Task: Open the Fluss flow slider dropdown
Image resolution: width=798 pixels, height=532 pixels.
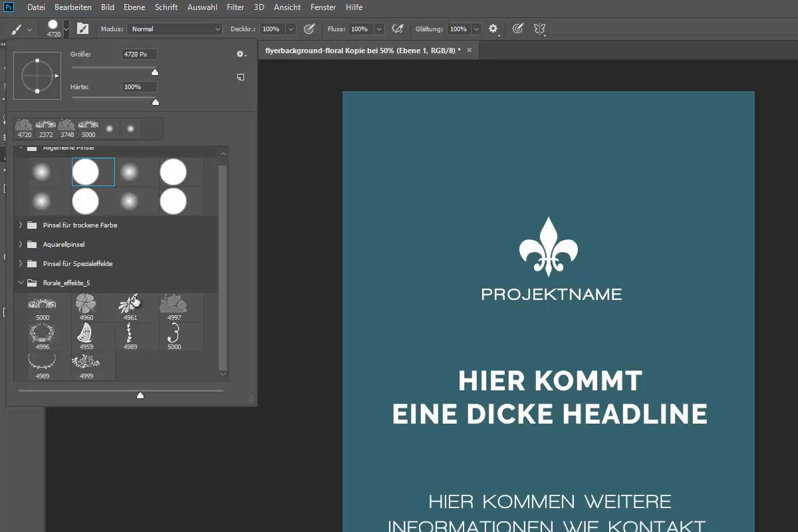Action: (379, 29)
